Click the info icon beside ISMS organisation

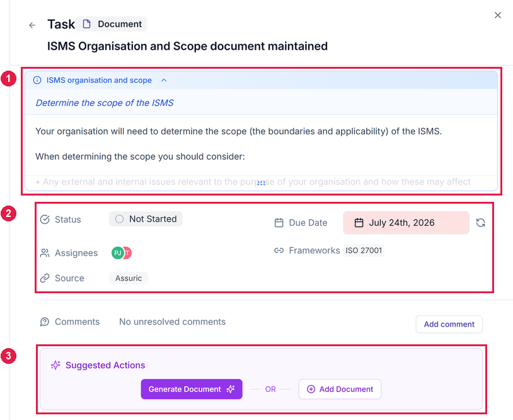pos(37,80)
